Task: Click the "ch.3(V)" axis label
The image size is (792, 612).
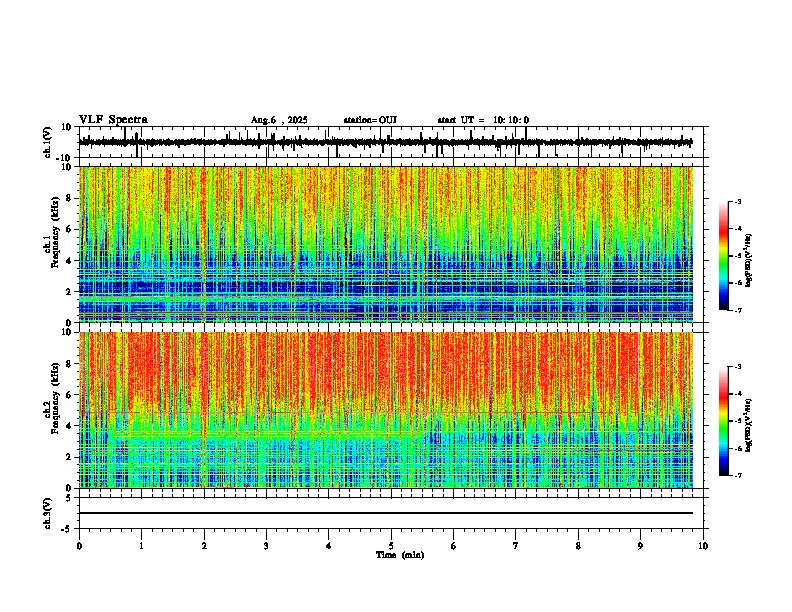Action: 47,513
